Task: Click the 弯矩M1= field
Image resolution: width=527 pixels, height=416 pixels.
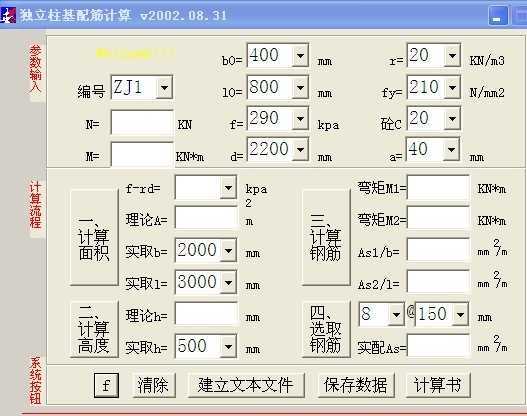Action: pos(438,188)
